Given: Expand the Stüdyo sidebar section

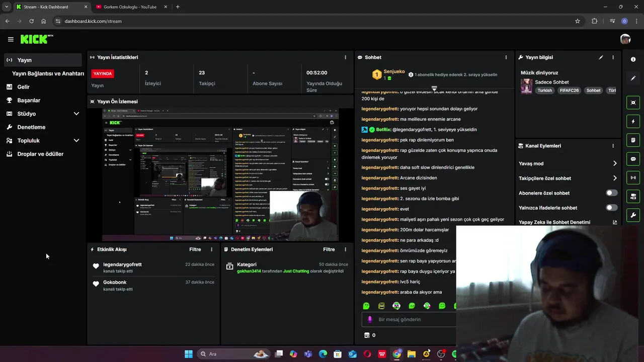Looking at the screenshot, I should (76, 114).
